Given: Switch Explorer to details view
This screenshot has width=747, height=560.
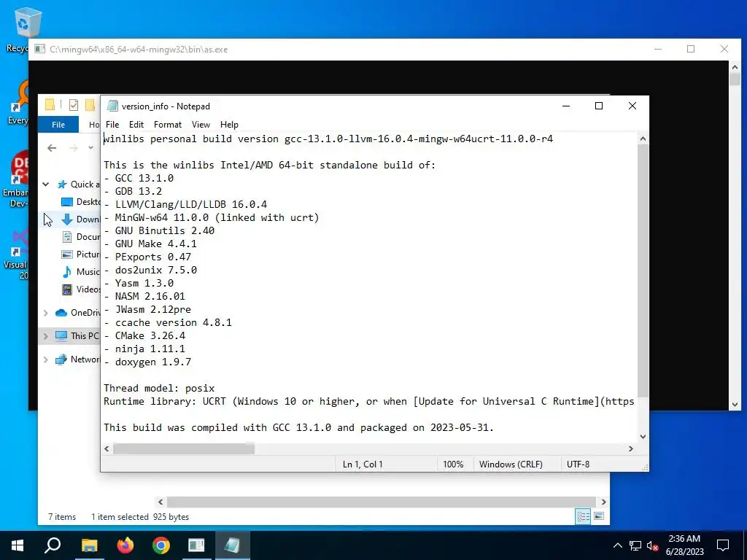Looking at the screenshot, I should pos(583,517).
